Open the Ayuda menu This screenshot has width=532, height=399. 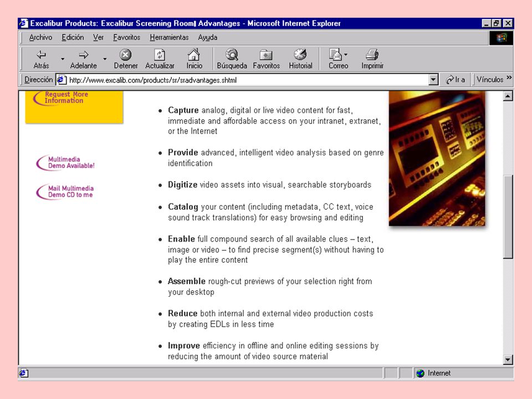(x=208, y=37)
